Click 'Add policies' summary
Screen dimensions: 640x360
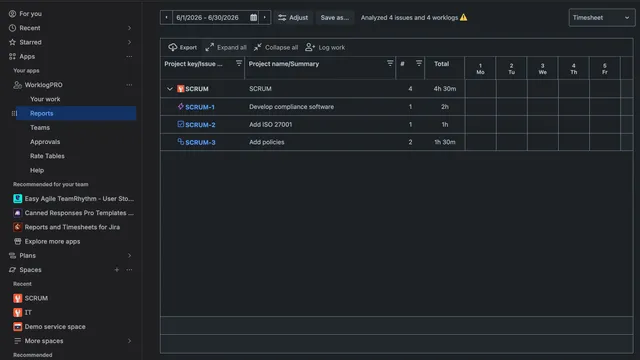(267, 142)
